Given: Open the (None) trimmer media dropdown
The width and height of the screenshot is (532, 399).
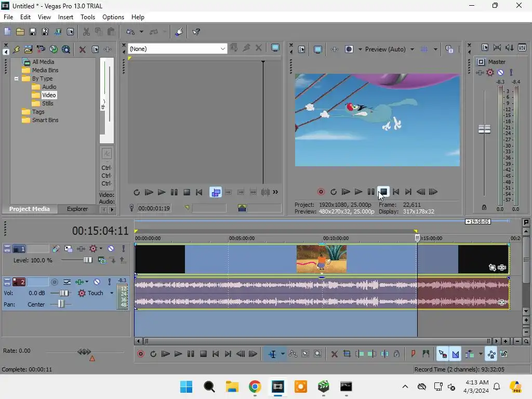Looking at the screenshot, I should click(222, 49).
